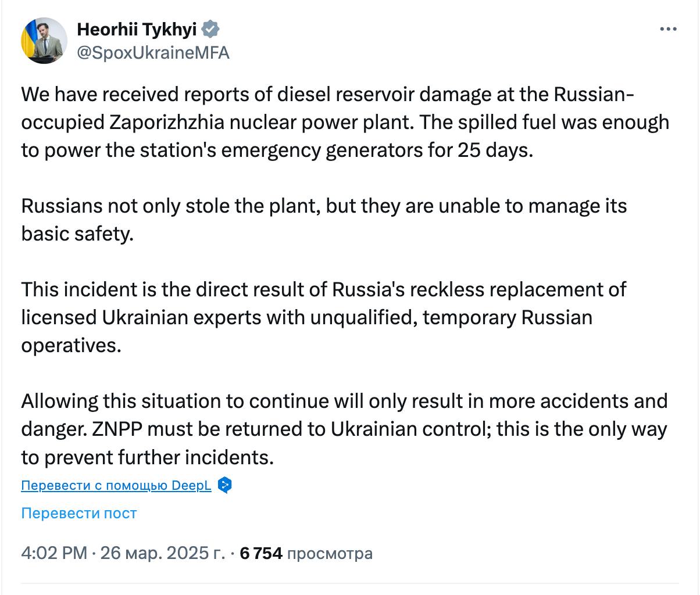Click the bold view count 6 754
This screenshot has height=595, width=700.
click(261, 553)
